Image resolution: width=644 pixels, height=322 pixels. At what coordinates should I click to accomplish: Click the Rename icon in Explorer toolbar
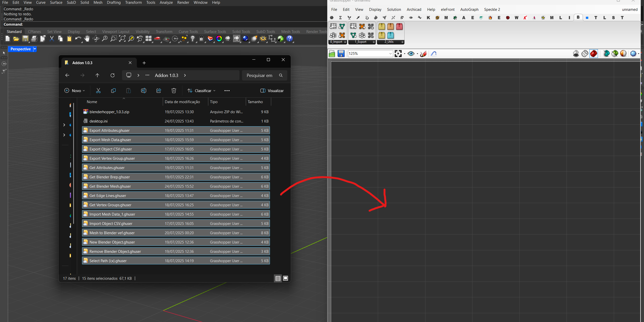coord(144,91)
